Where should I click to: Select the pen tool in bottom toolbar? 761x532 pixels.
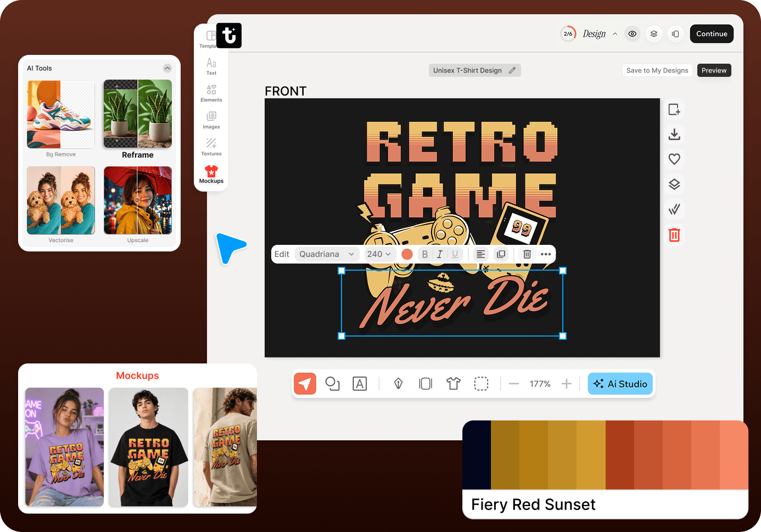[x=399, y=384]
